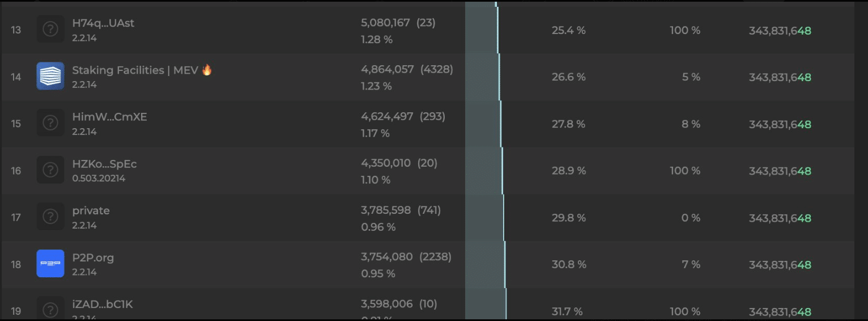
Task: Click the question mark icon for private validator
Action: pyautogui.click(x=50, y=217)
